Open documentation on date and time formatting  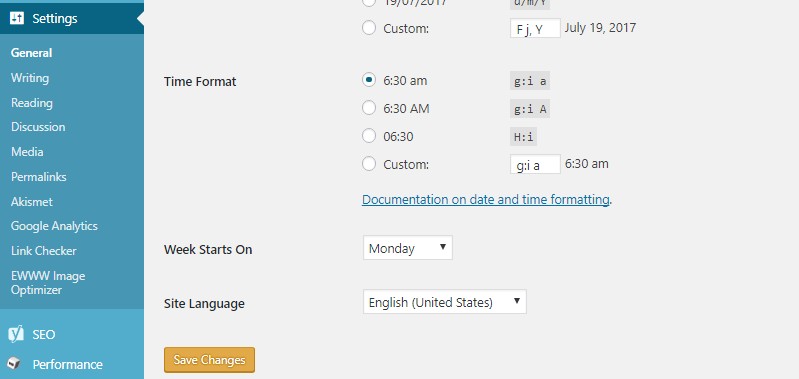pyautogui.click(x=486, y=200)
